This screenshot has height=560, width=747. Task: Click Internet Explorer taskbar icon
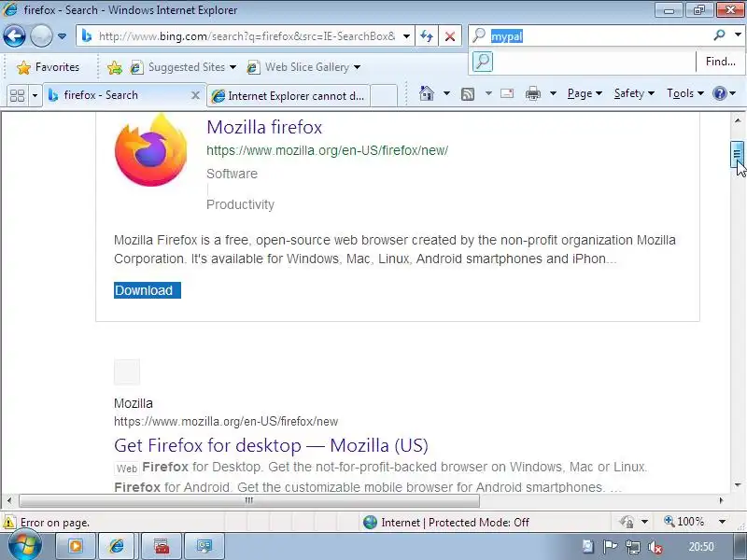click(117, 546)
